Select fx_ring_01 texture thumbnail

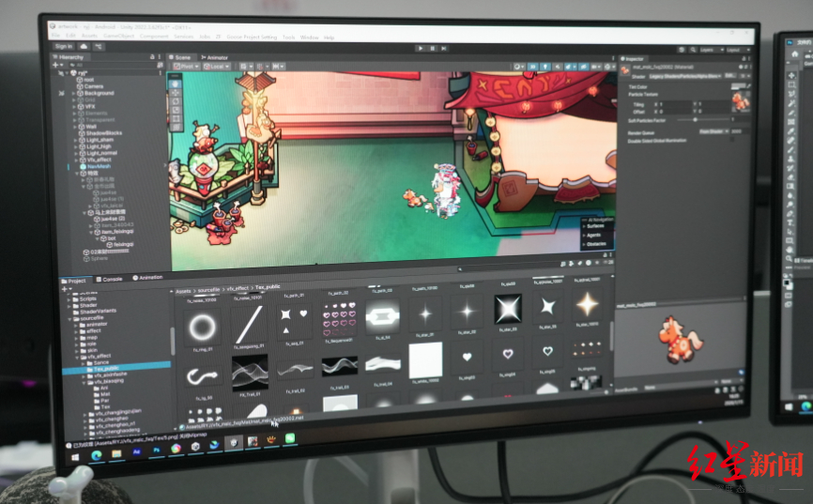pos(202,328)
